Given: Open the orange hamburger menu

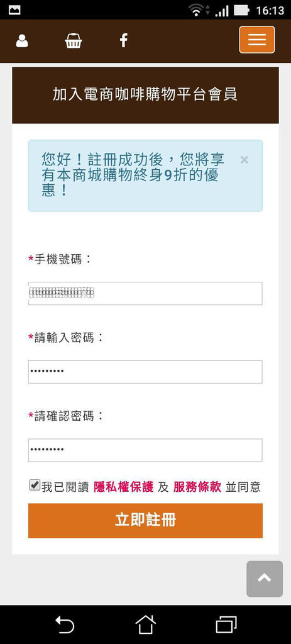Looking at the screenshot, I should [x=257, y=40].
